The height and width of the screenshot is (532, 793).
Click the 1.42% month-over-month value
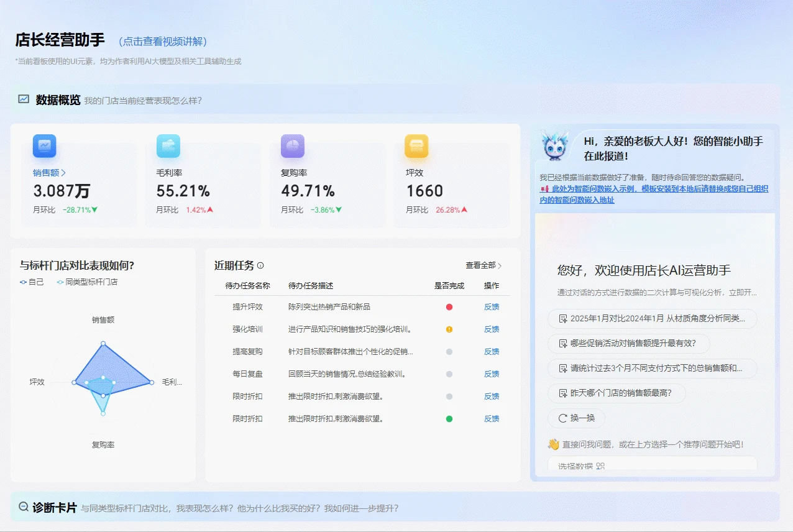196,210
